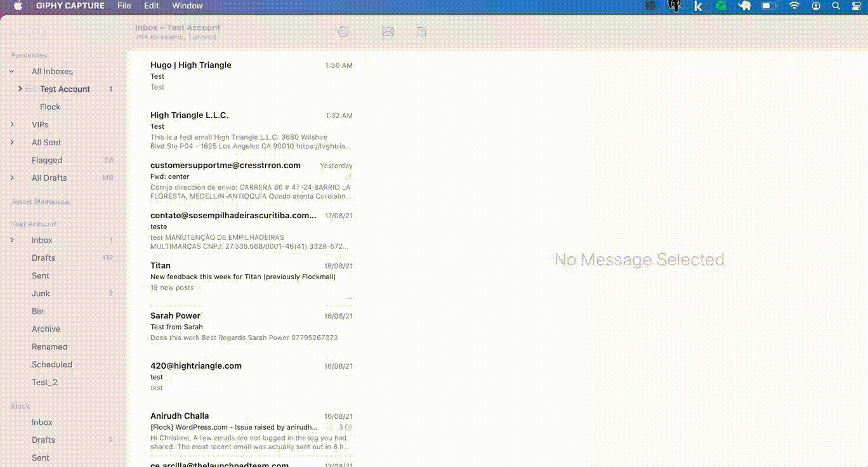Open Inbox under the Flock section
The image size is (868, 467).
pos(42,423)
